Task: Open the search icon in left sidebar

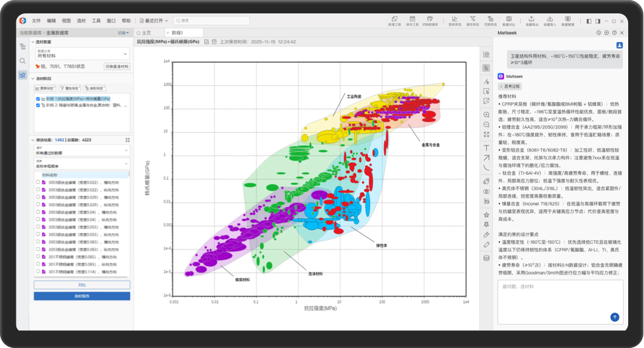Action: tap(22, 61)
